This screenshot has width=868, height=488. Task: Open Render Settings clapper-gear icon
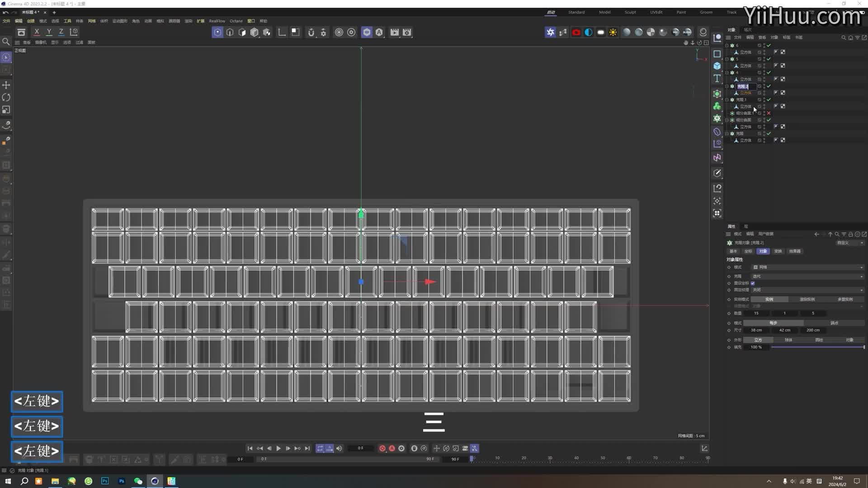tap(407, 32)
